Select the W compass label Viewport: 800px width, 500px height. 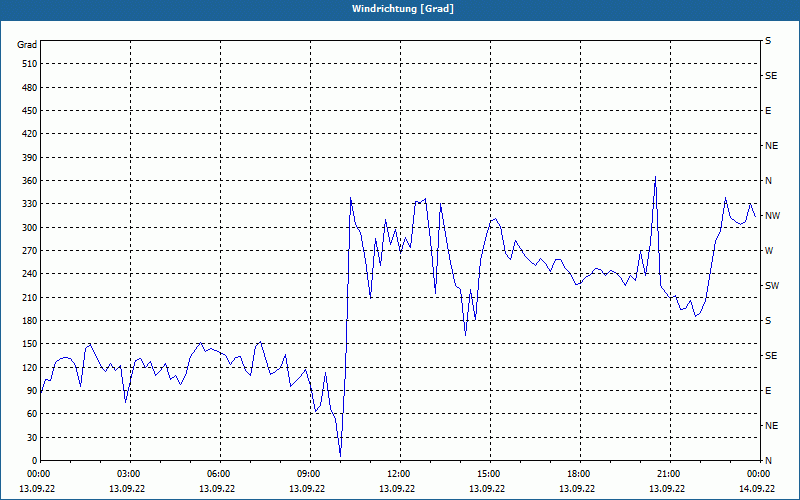(769, 251)
